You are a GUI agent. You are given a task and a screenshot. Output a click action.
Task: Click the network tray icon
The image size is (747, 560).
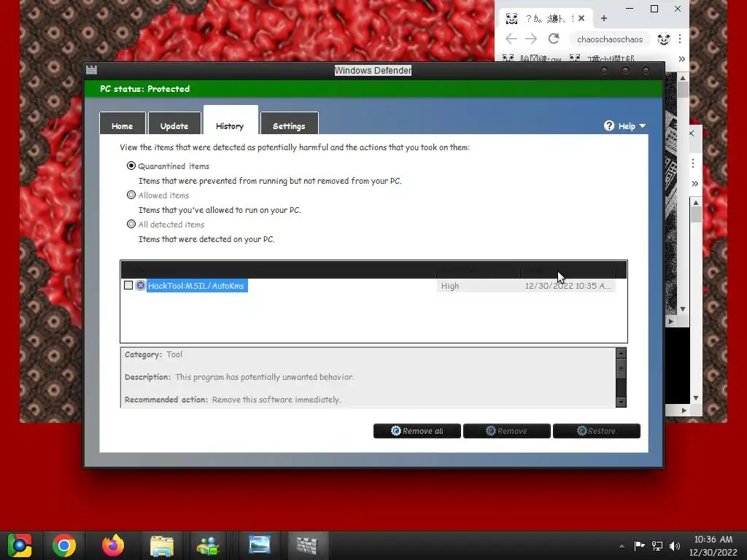[657, 545]
